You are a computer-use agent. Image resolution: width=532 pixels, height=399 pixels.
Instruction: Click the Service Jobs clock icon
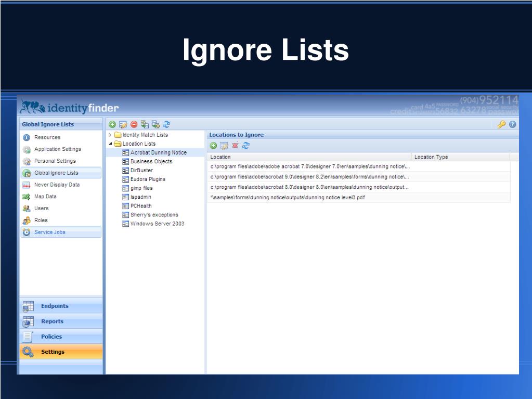pos(27,233)
